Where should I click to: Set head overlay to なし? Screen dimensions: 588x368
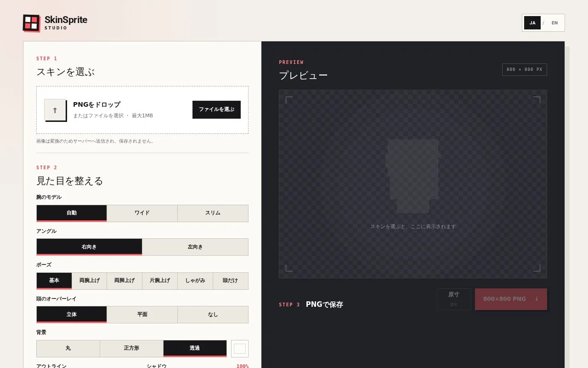[x=213, y=315]
